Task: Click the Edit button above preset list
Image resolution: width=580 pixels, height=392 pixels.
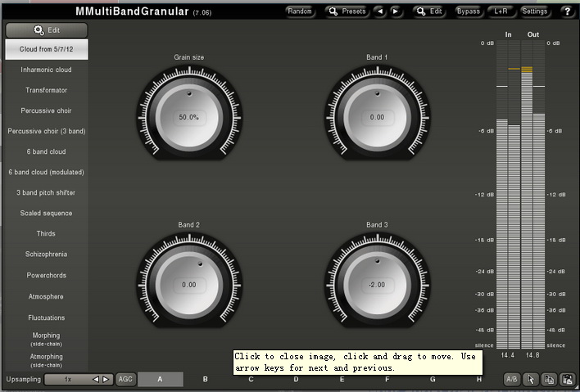Action: (47, 30)
